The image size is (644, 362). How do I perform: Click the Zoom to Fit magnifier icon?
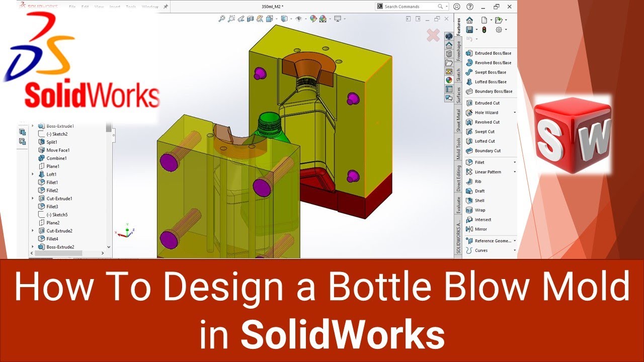tap(222, 19)
